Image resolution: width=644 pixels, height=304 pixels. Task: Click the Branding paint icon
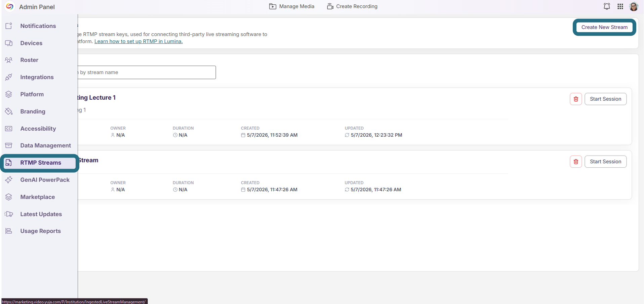[x=9, y=111]
